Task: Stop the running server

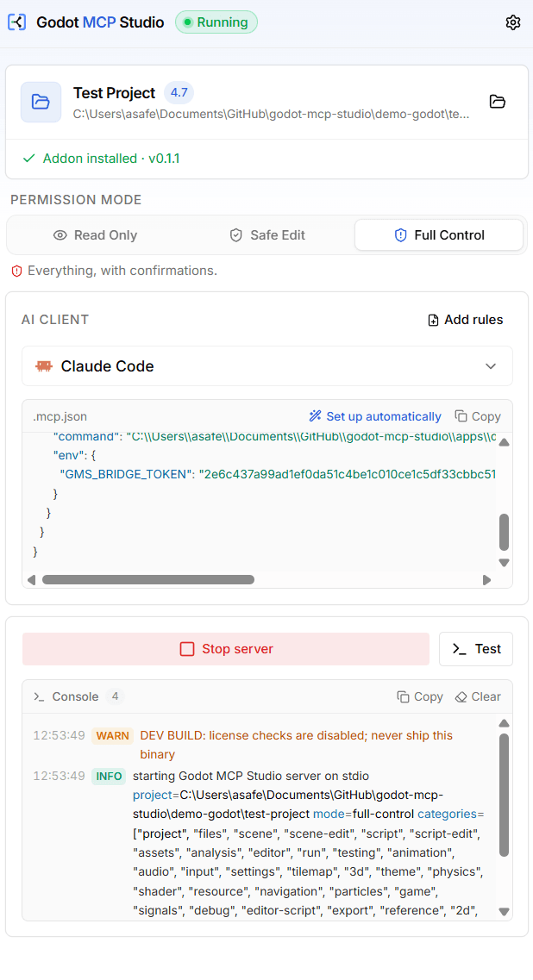Action: pyautogui.click(x=226, y=649)
